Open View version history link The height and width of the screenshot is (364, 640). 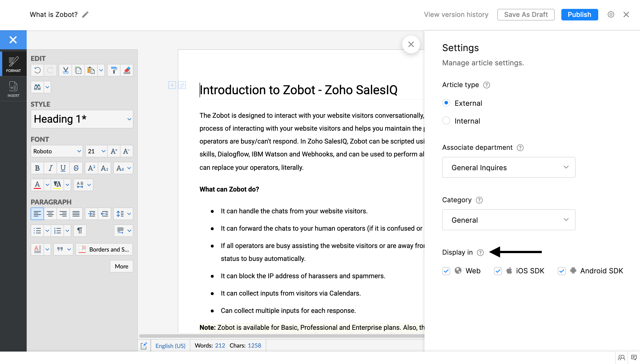point(456,14)
